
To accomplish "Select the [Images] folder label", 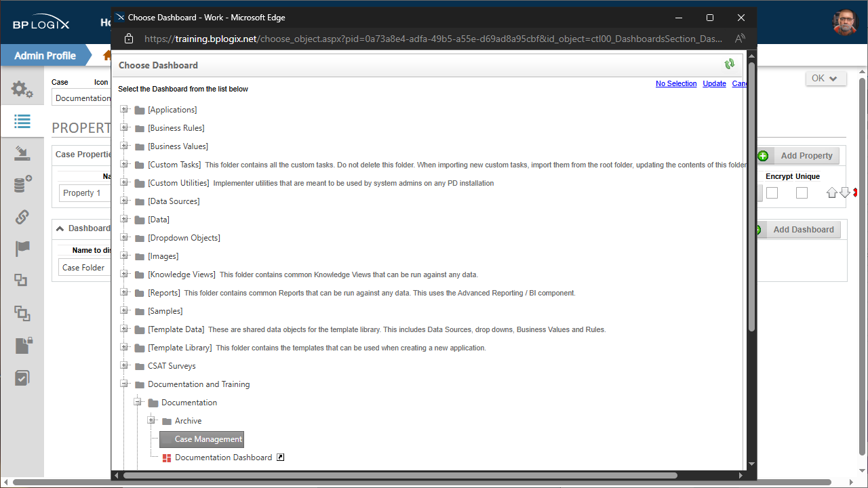I will (163, 256).
